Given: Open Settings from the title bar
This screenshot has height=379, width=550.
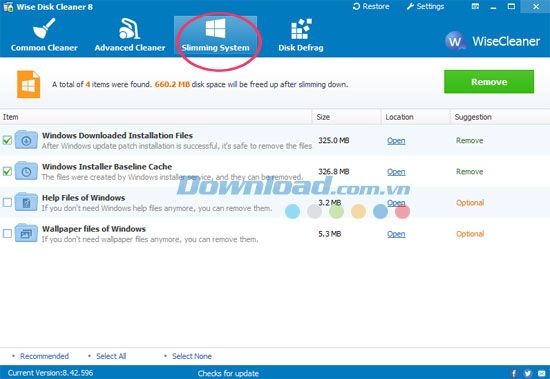Looking at the screenshot, I should [425, 6].
